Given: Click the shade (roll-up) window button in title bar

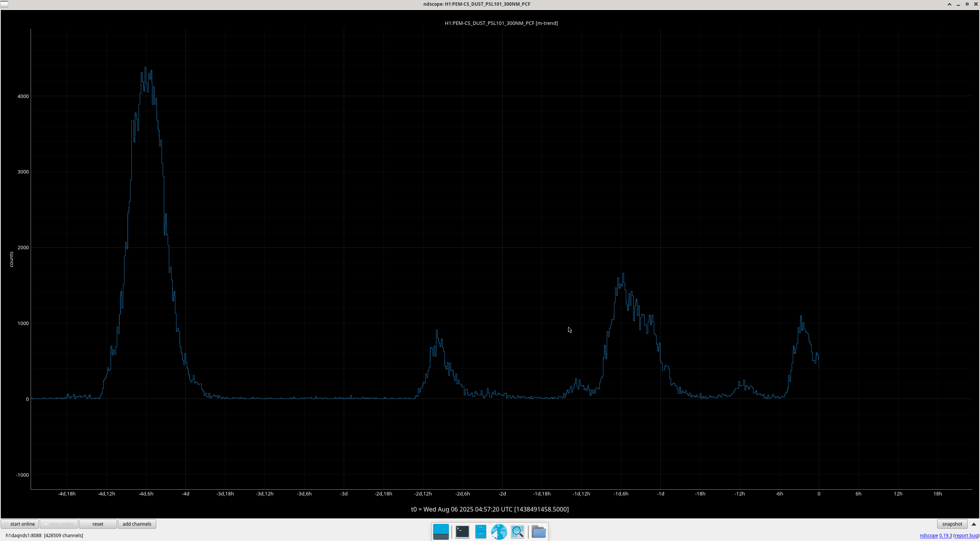Looking at the screenshot, I should click(949, 4).
